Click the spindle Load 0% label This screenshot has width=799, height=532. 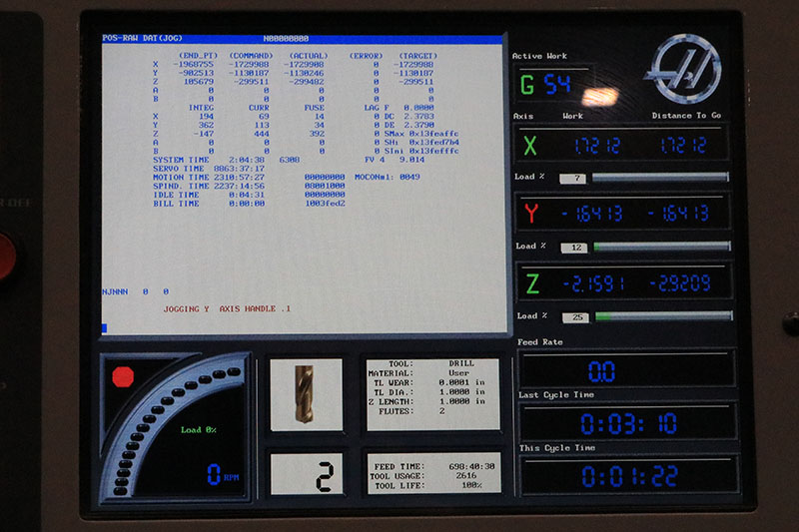(x=198, y=429)
